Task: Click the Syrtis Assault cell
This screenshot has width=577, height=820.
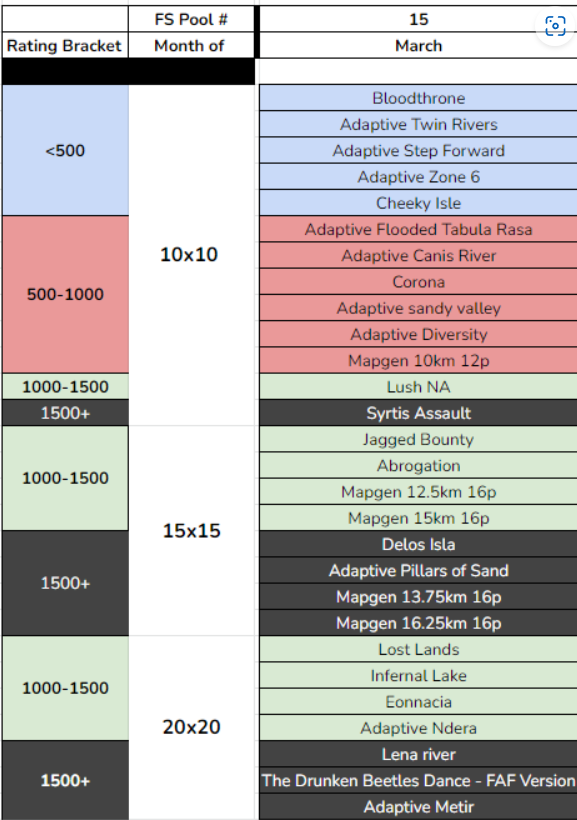Action: [418, 413]
